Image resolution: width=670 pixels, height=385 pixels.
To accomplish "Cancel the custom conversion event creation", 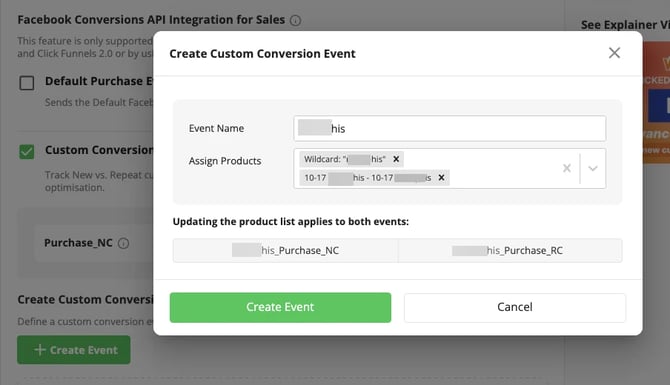I will coord(515,307).
